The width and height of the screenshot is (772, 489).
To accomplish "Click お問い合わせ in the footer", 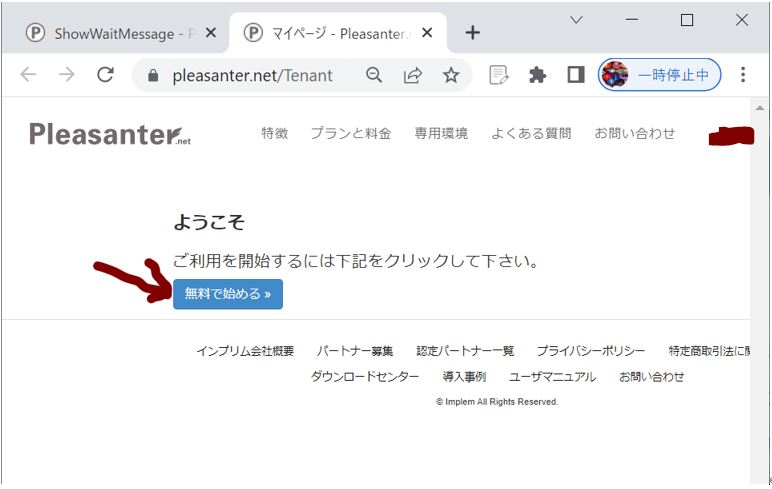I will [651, 377].
